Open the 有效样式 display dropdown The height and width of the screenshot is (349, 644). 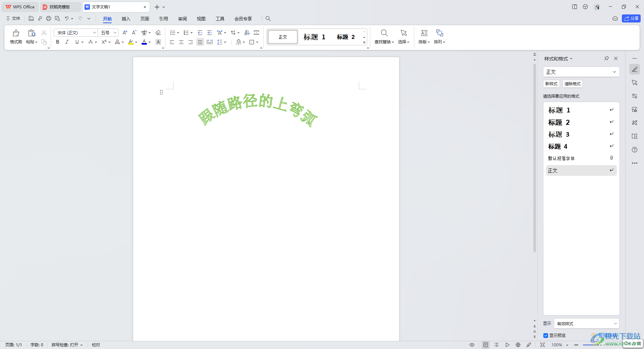(615, 323)
